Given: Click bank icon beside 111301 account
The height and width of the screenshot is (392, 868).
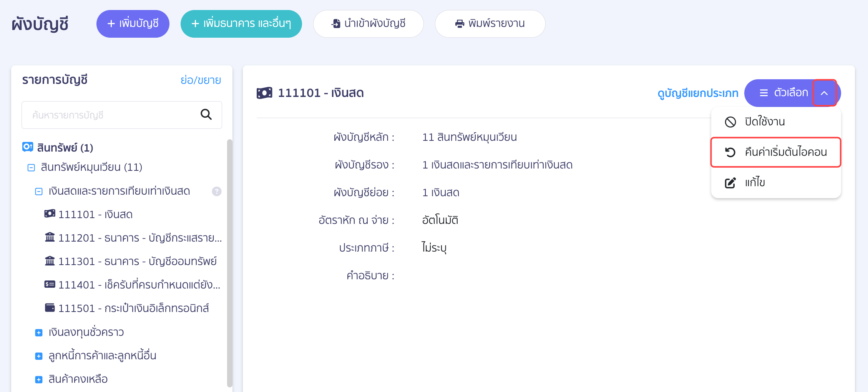Looking at the screenshot, I should click(x=50, y=260).
